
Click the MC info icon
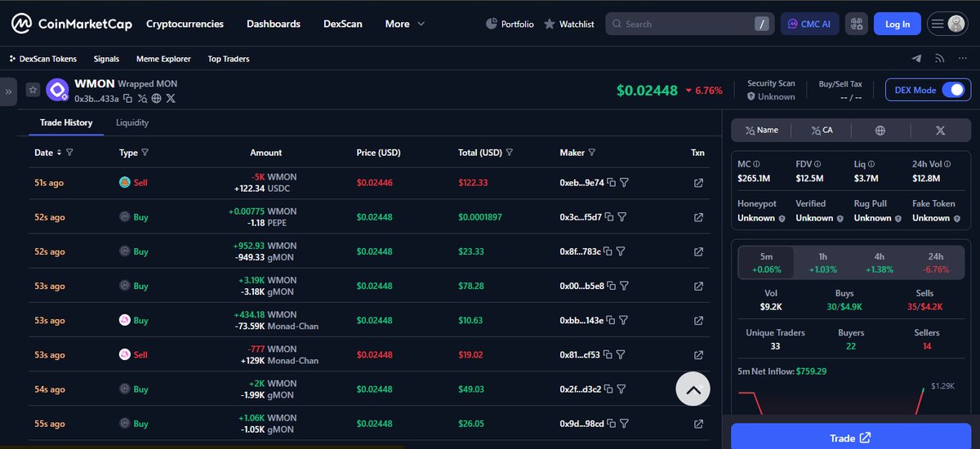point(756,164)
